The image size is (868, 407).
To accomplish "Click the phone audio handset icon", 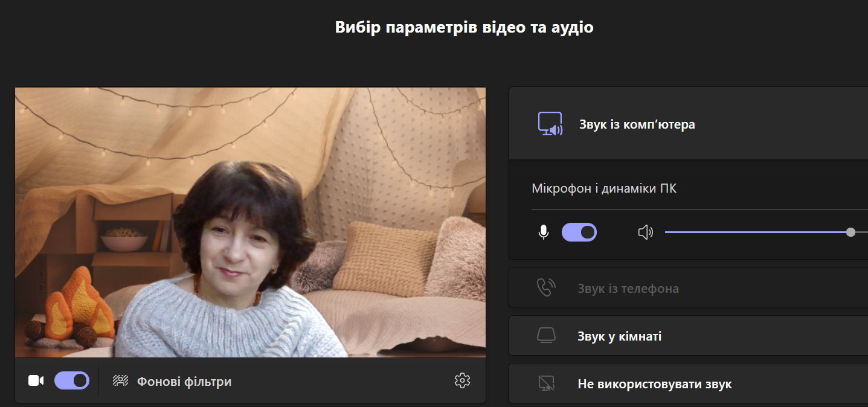I will (x=546, y=288).
